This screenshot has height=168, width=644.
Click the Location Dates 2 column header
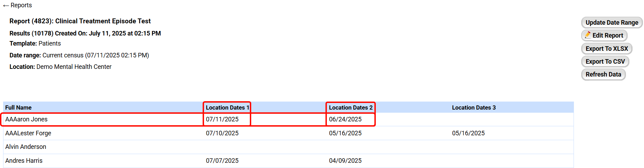click(x=350, y=108)
